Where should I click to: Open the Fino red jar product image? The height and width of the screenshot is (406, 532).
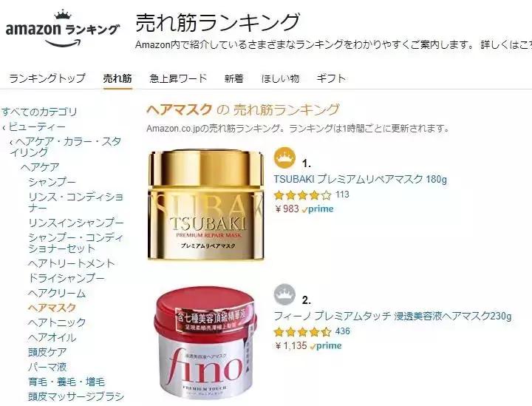coord(205,344)
